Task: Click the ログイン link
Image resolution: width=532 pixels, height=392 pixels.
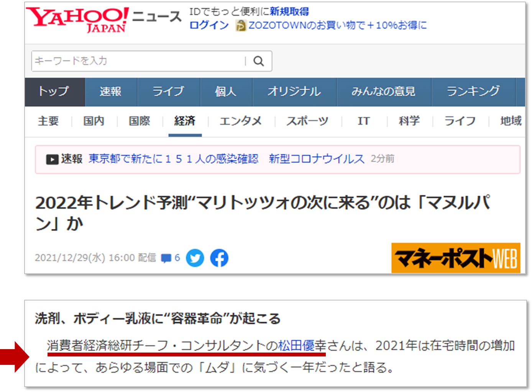Action: point(209,25)
